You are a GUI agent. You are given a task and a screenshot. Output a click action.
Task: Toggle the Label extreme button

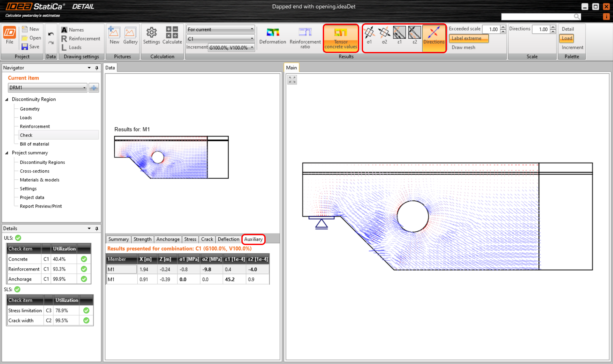468,38
